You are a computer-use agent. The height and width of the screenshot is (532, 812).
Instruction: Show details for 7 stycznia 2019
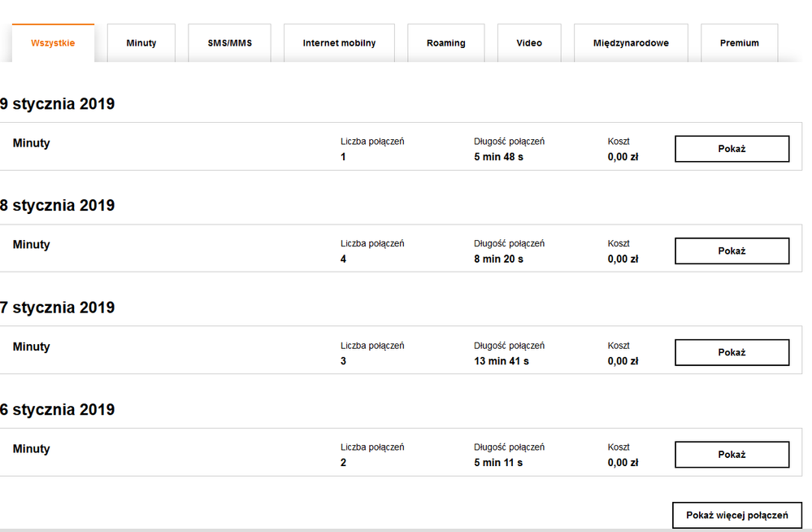[x=732, y=352]
